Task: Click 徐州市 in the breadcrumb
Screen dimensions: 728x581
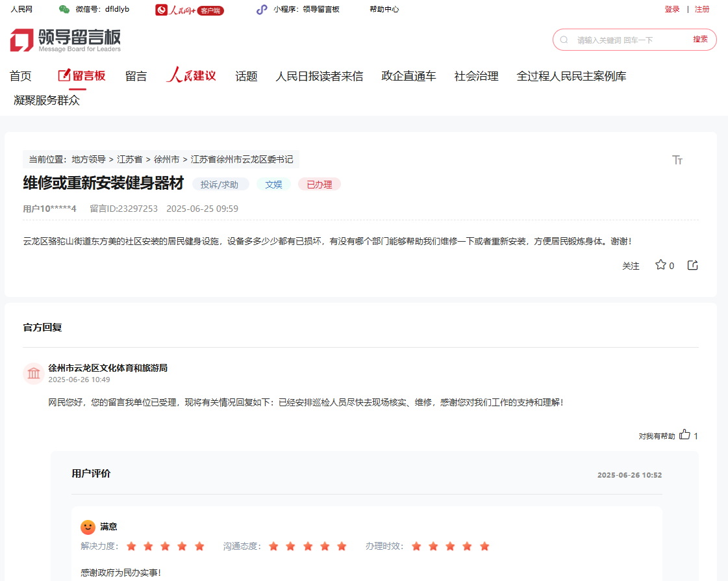Action: tap(166, 159)
